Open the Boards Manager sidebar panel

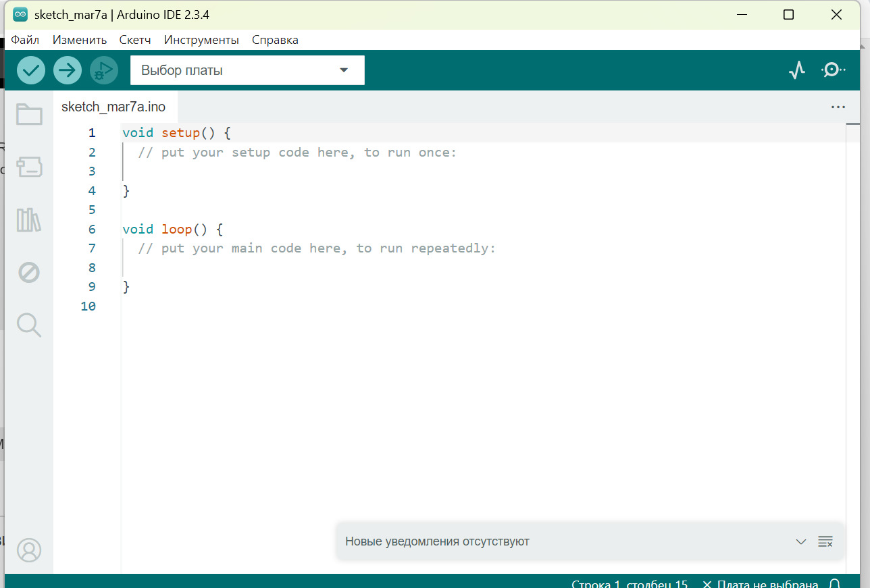click(x=29, y=167)
